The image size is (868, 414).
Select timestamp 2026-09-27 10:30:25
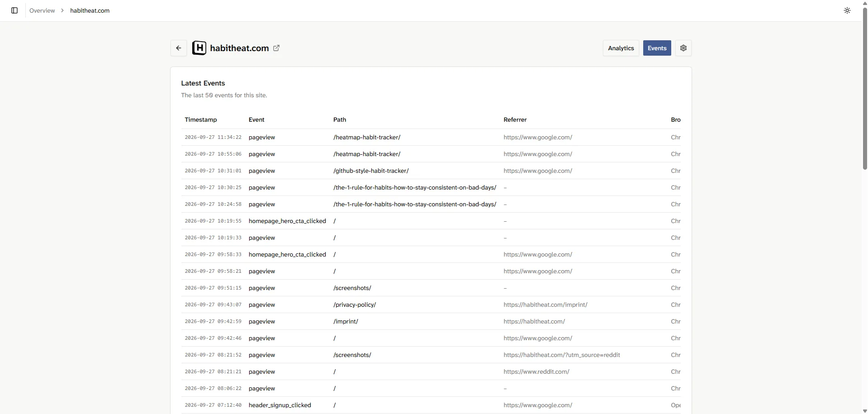coord(213,187)
